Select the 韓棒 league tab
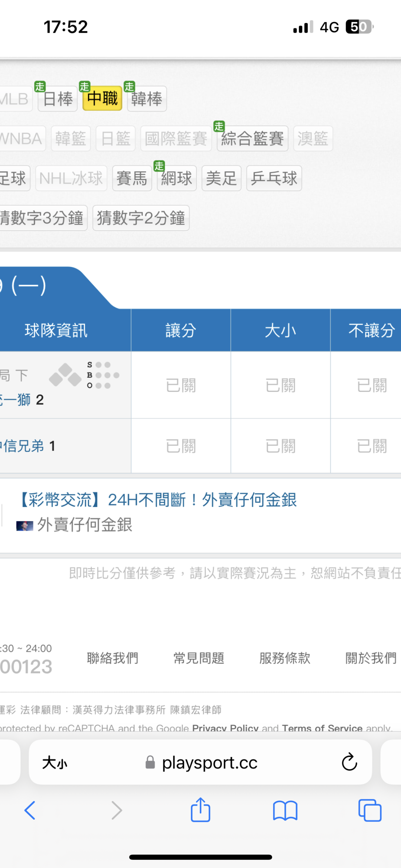Screen dimensions: 401x868 [x=147, y=99]
